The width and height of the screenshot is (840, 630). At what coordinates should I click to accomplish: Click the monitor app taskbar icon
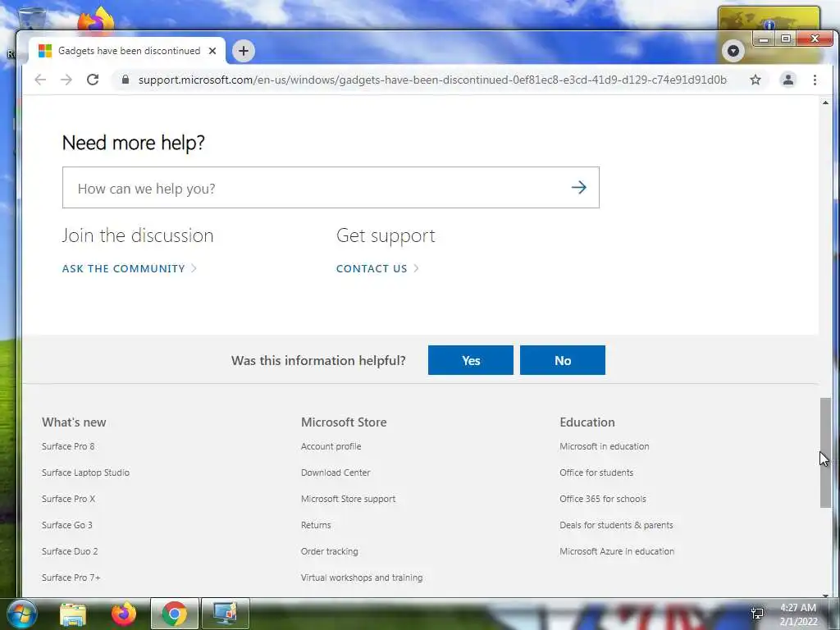click(x=225, y=614)
